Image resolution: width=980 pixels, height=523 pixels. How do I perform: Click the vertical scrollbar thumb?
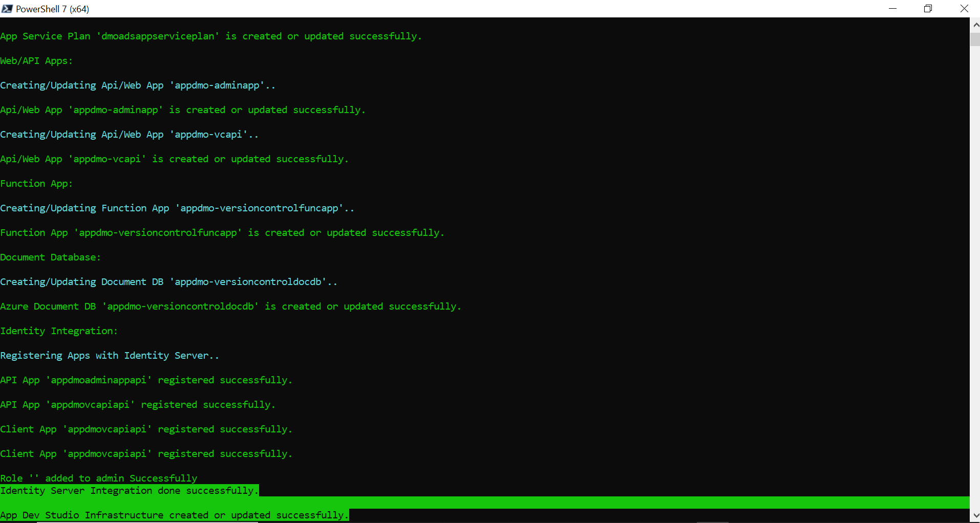[975, 39]
